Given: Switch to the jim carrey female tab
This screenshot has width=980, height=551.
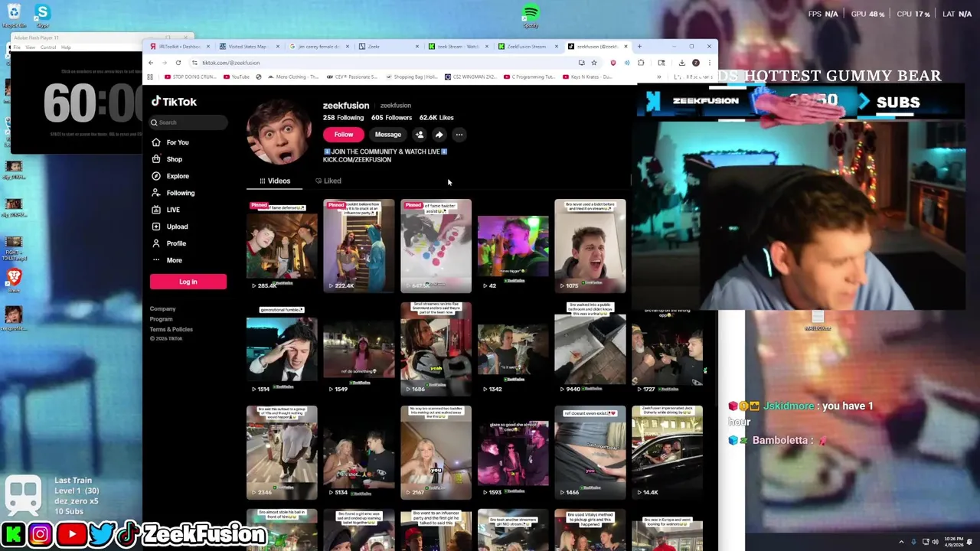Looking at the screenshot, I should [x=318, y=47].
